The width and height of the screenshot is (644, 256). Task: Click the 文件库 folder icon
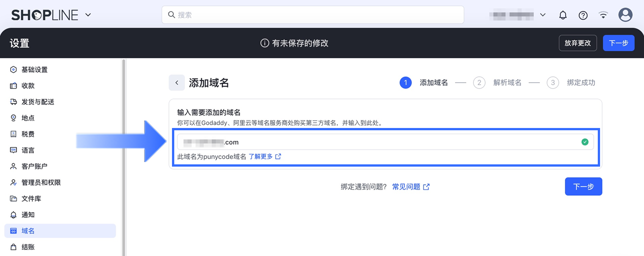point(14,198)
